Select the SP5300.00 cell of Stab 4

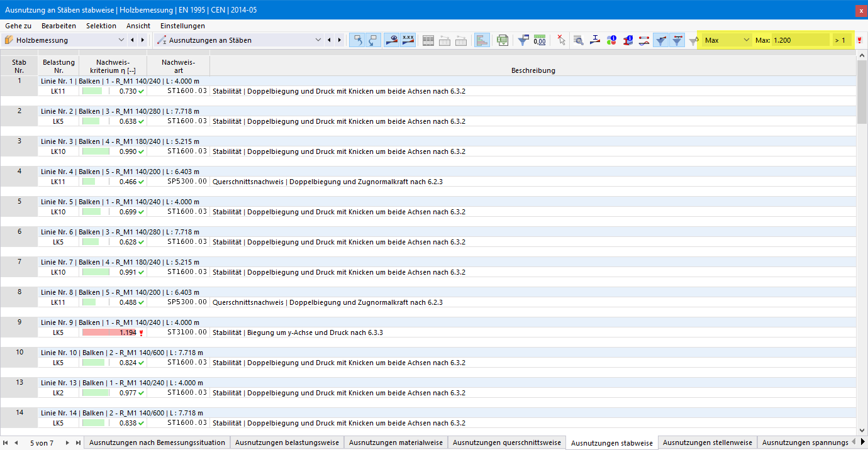pyautogui.click(x=178, y=182)
